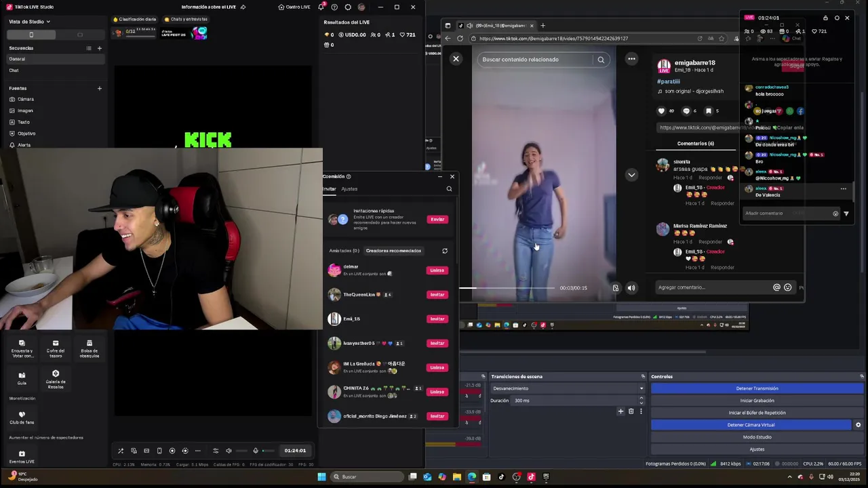This screenshot has width=868, height=488.
Task: Join CHINITA 26 LIVE
Action: point(437,392)
